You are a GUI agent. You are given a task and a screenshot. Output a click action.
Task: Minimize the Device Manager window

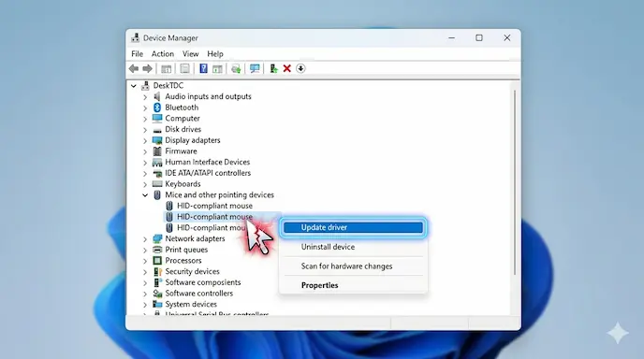point(452,37)
